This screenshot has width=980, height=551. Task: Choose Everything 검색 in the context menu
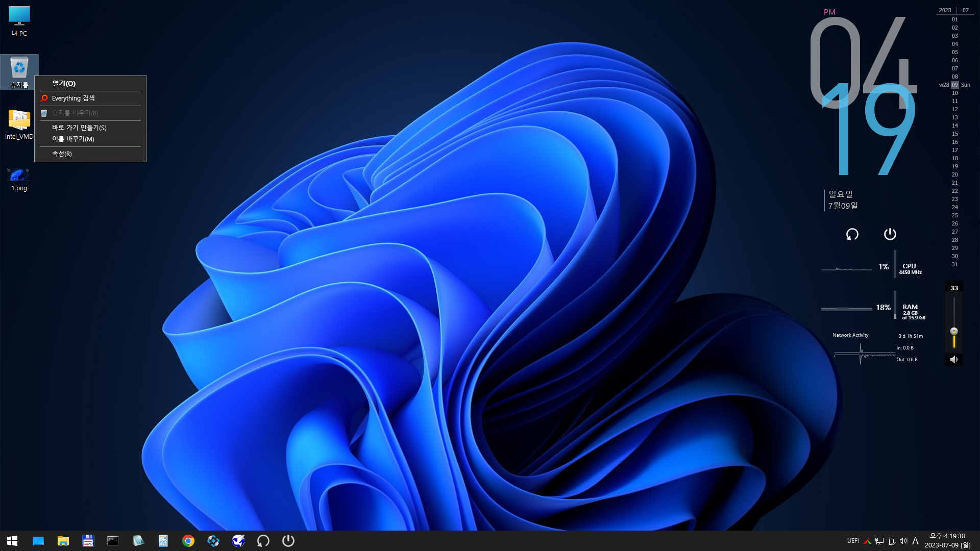point(90,98)
